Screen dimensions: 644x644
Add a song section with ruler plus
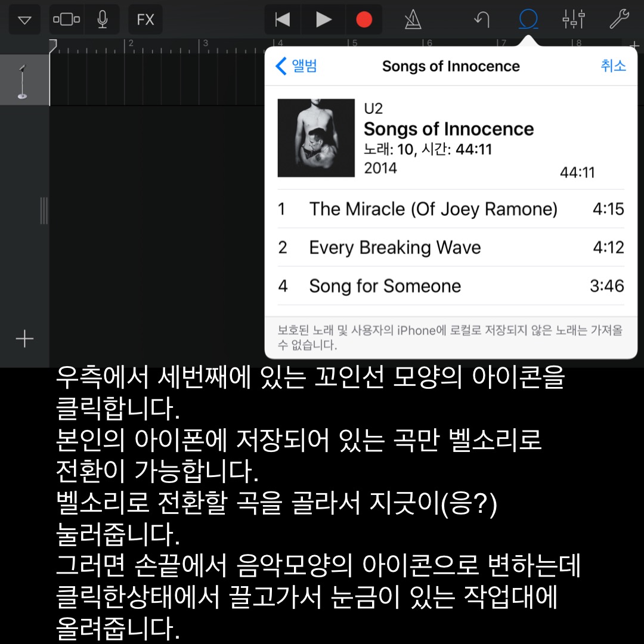635,45
